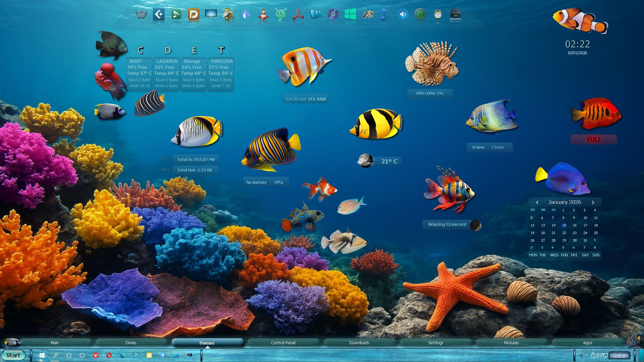Click the Start button
The height and width of the screenshot is (362, 644).
coord(13,355)
